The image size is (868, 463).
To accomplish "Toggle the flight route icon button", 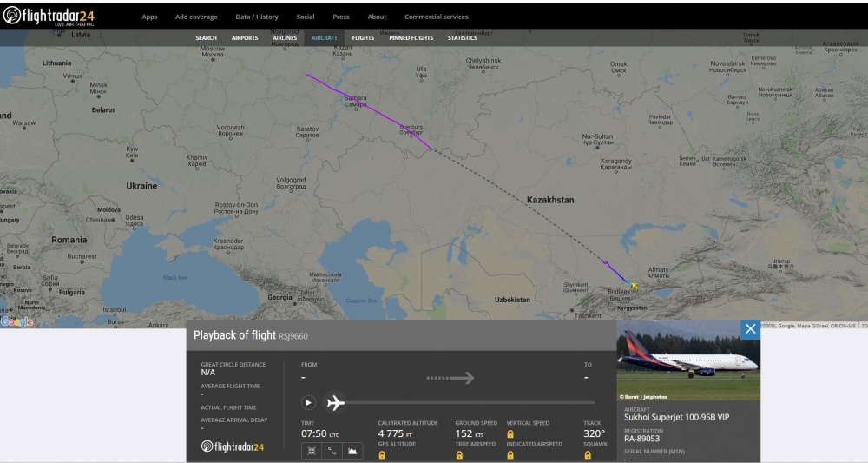I will [332, 451].
